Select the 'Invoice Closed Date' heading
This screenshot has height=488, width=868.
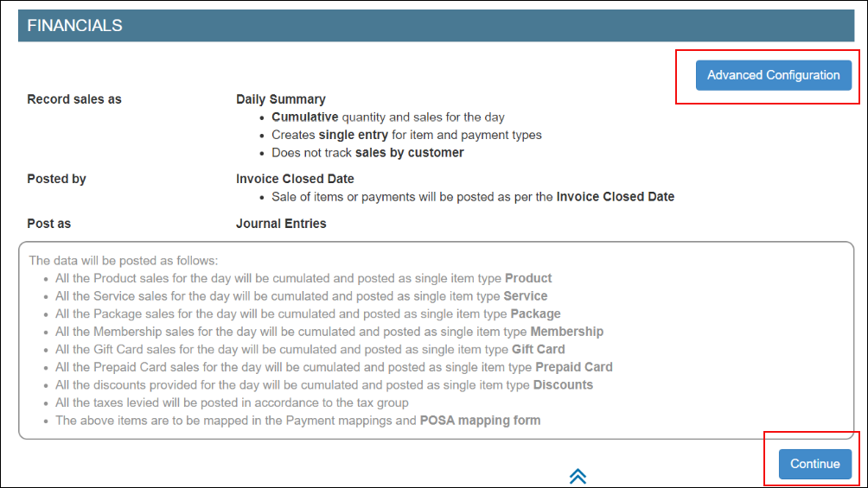point(295,179)
